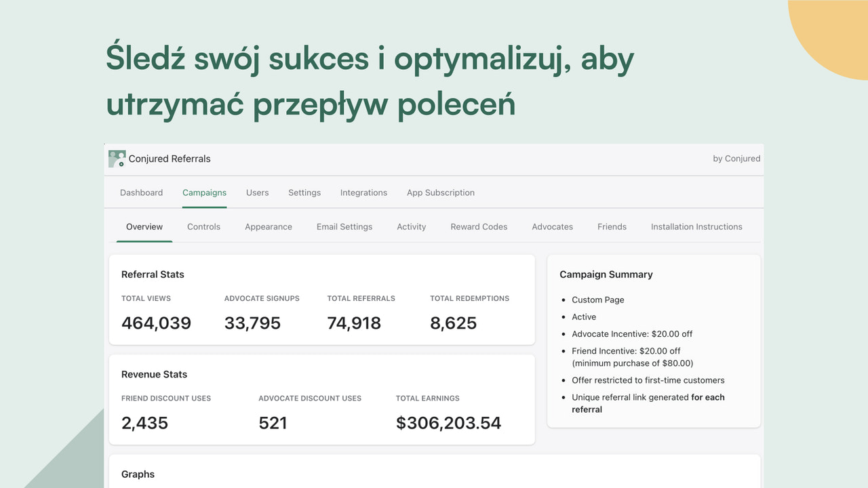Open the Reward Codes sub-tab
Screen dimensions: 868x488
click(479, 226)
